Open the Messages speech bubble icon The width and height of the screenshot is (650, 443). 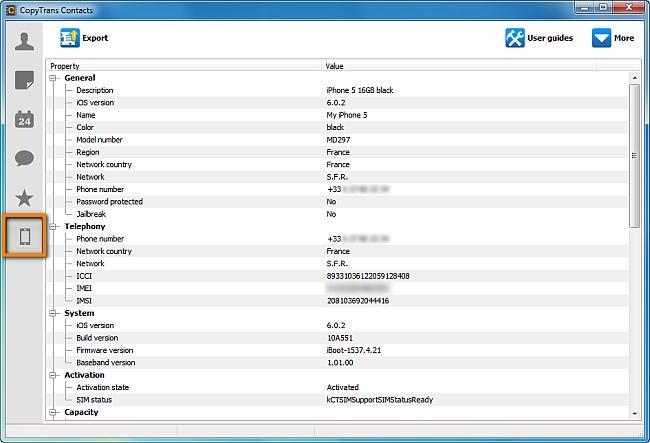pos(24,158)
